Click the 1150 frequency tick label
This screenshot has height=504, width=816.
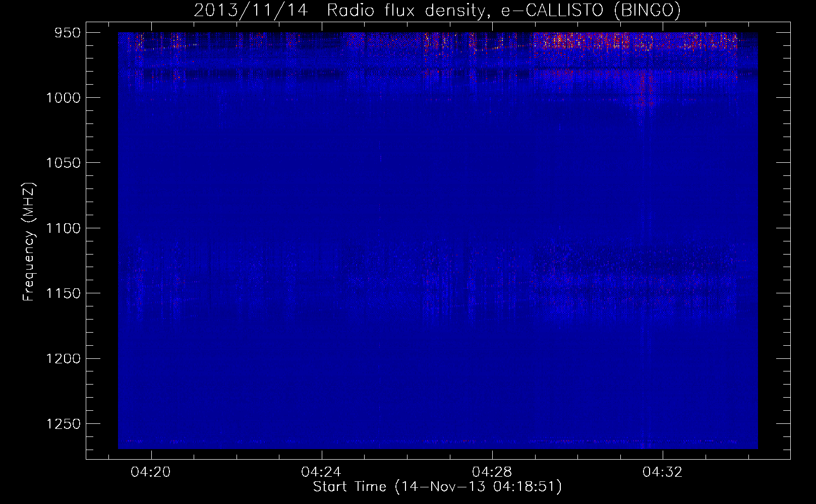(x=64, y=293)
